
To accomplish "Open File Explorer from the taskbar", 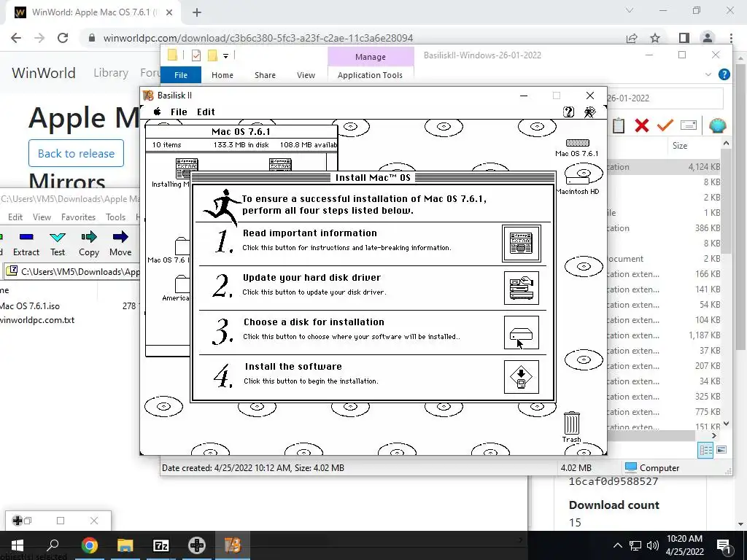I will pyautogui.click(x=125, y=545).
